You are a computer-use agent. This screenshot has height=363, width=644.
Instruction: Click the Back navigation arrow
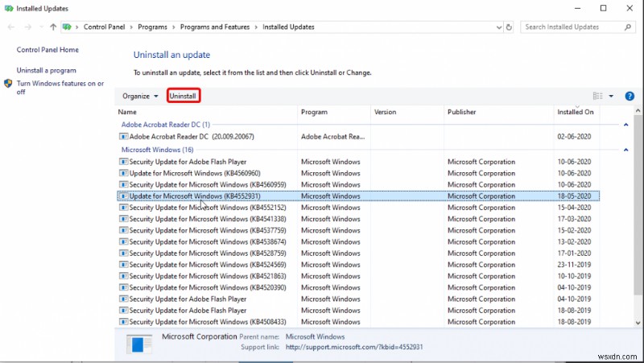(11, 27)
